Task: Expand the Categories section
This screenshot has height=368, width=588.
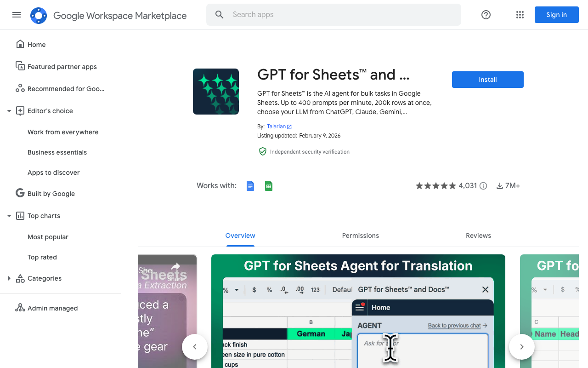Action: point(9,278)
